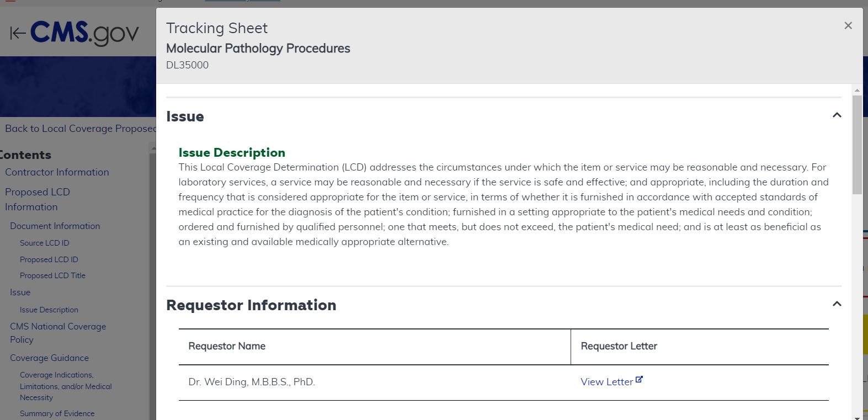Open Contractor Information in contents
The image size is (868, 420).
point(57,172)
